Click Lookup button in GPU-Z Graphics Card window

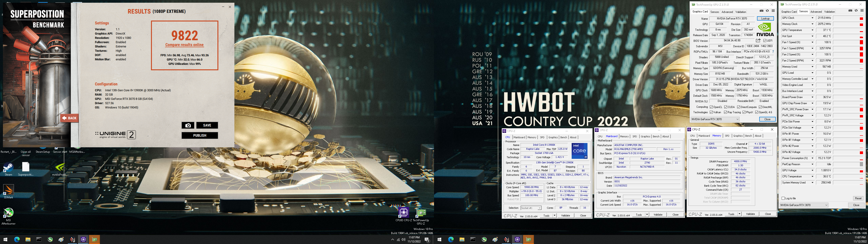click(765, 19)
